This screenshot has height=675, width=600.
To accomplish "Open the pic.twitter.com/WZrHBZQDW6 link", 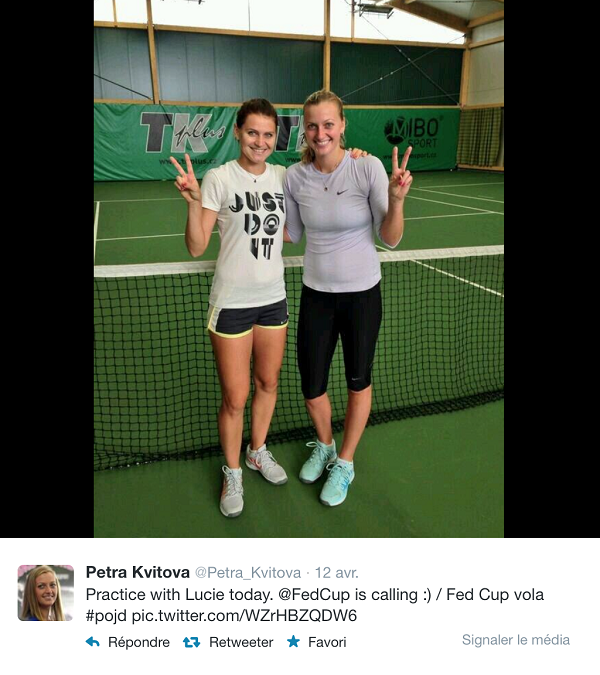I will coord(244,616).
